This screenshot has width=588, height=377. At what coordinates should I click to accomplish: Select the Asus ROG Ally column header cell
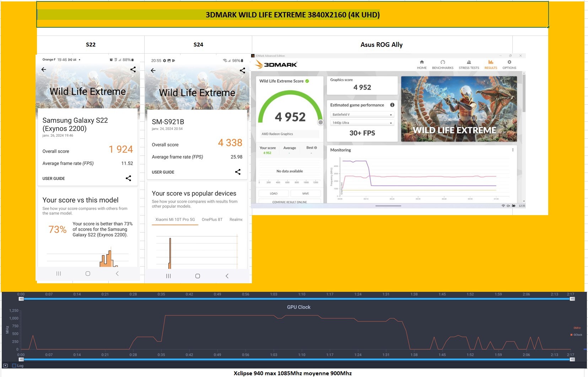(382, 44)
